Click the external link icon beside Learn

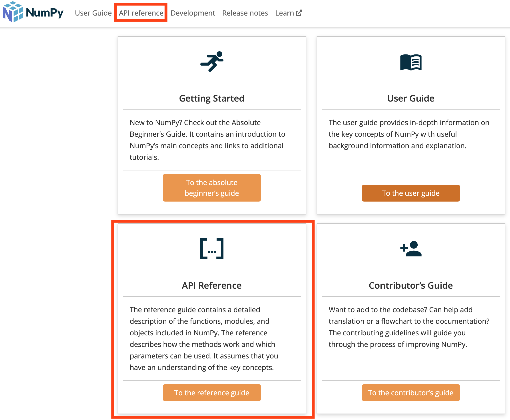click(299, 13)
